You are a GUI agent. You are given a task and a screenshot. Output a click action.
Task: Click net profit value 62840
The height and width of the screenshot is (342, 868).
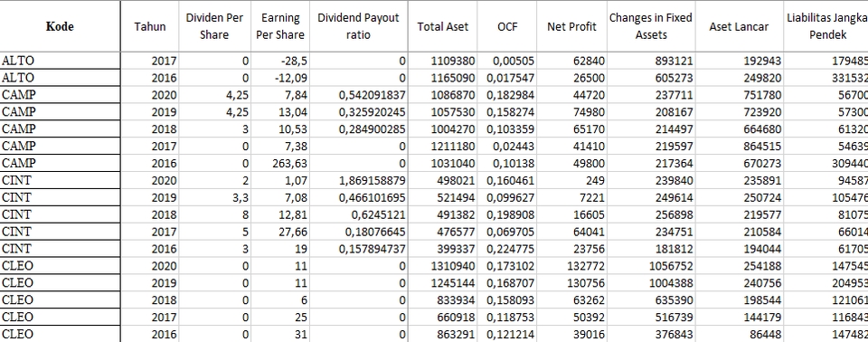[x=571, y=61]
